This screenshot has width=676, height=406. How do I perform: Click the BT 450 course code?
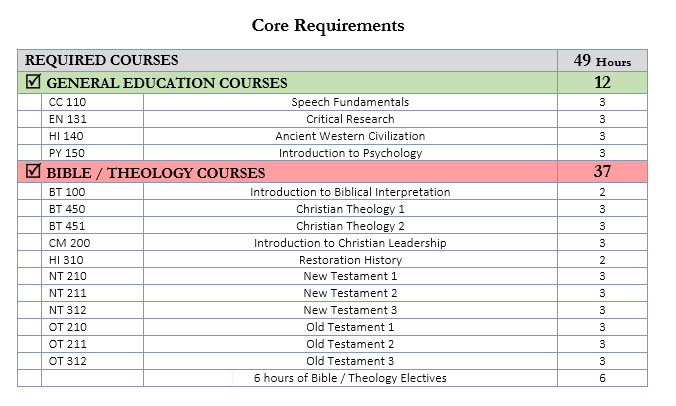67,209
